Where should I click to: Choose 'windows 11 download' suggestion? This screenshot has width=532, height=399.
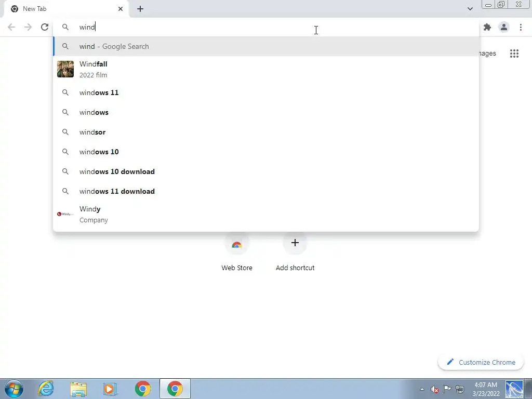pos(266,191)
